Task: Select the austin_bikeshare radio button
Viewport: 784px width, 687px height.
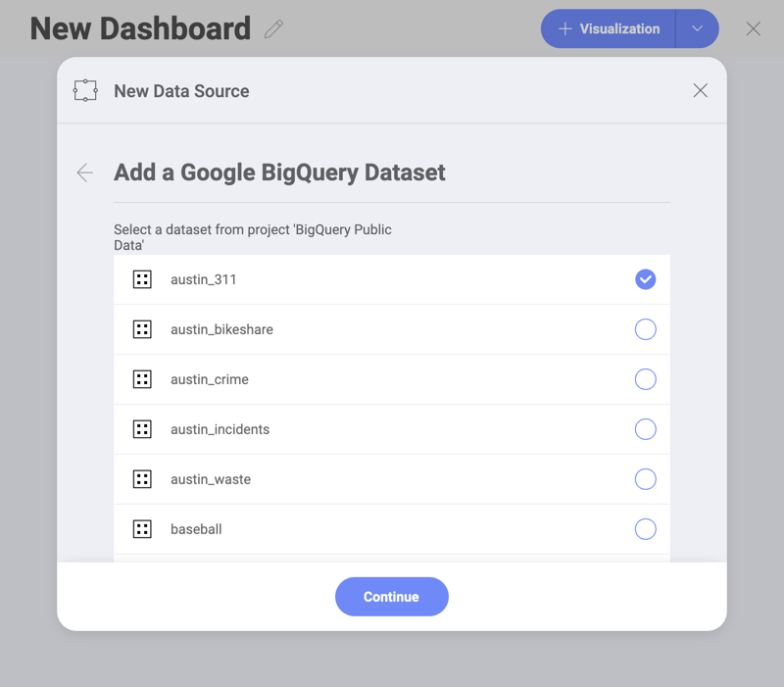Action: point(645,329)
